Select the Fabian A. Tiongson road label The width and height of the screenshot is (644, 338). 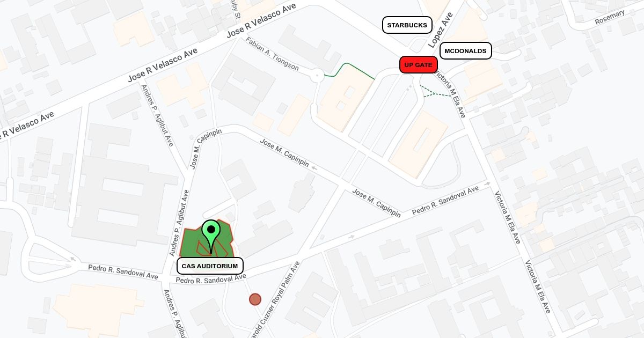click(x=272, y=54)
